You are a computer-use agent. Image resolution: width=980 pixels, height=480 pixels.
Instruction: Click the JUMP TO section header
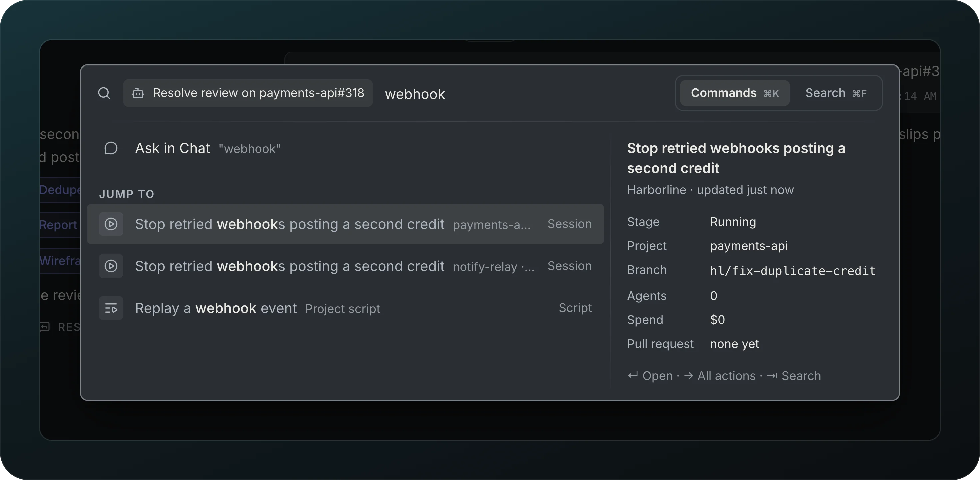[x=127, y=194]
